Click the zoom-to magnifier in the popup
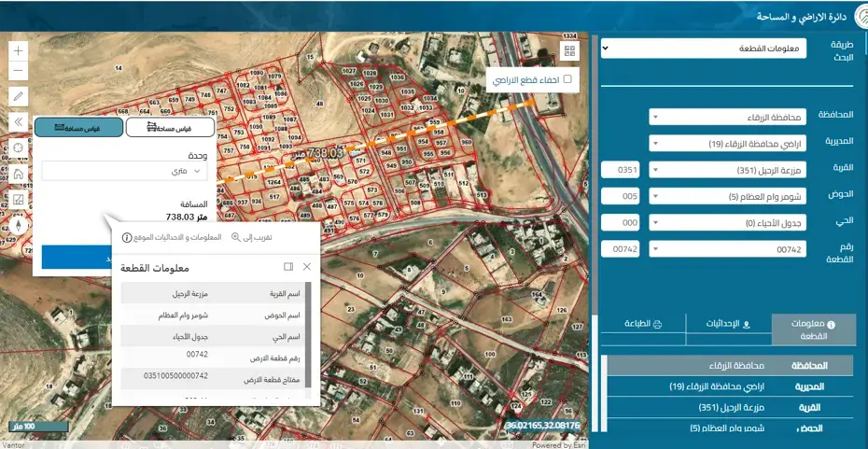 coord(251,237)
